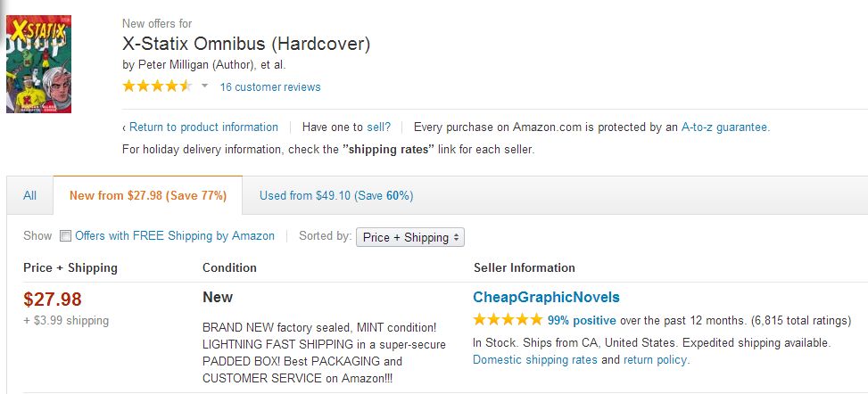Image resolution: width=868 pixels, height=394 pixels.
Task: Open the 16 customer reviews link
Action: (x=270, y=87)
